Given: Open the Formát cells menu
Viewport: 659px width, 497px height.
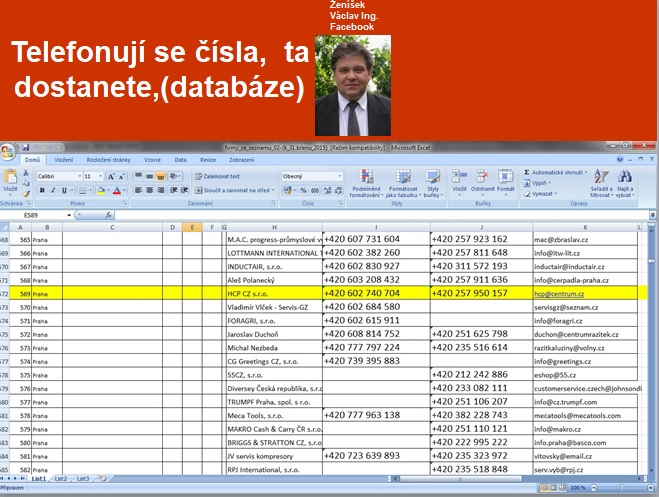Looking at the screenshot, I should (x=506, y=181).
